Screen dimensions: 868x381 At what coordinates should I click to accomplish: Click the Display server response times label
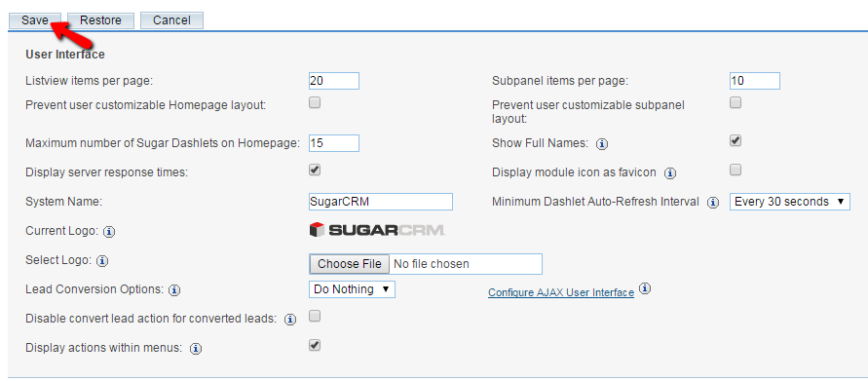(107, 172)
